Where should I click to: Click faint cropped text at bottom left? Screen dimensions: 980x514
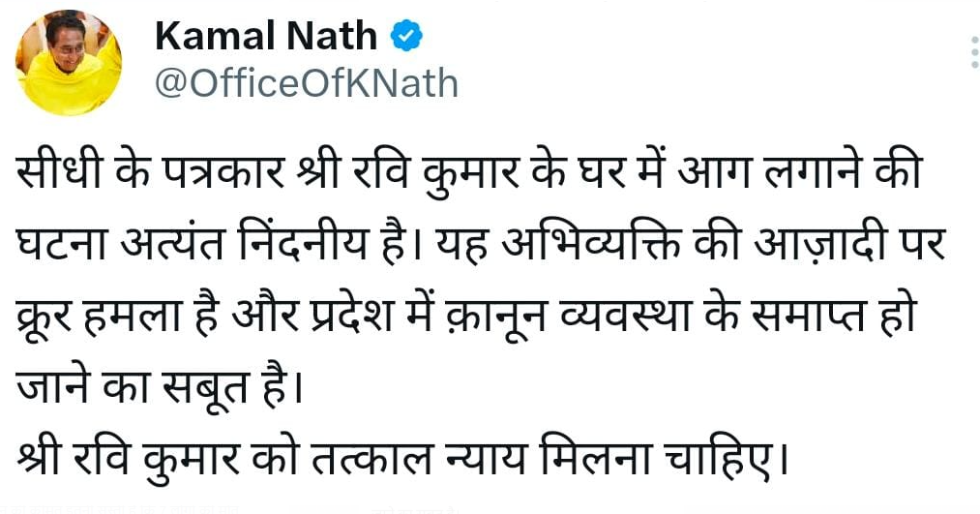click(x=120, y=510)
